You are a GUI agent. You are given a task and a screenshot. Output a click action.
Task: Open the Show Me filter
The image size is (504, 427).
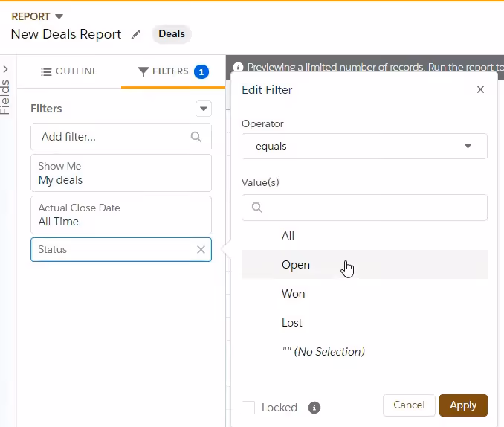pos(121,173)
